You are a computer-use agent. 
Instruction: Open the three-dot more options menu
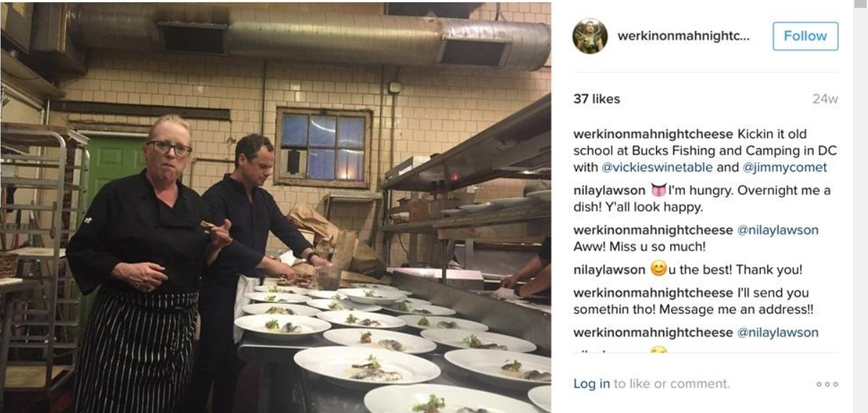[x=827, y=384]
